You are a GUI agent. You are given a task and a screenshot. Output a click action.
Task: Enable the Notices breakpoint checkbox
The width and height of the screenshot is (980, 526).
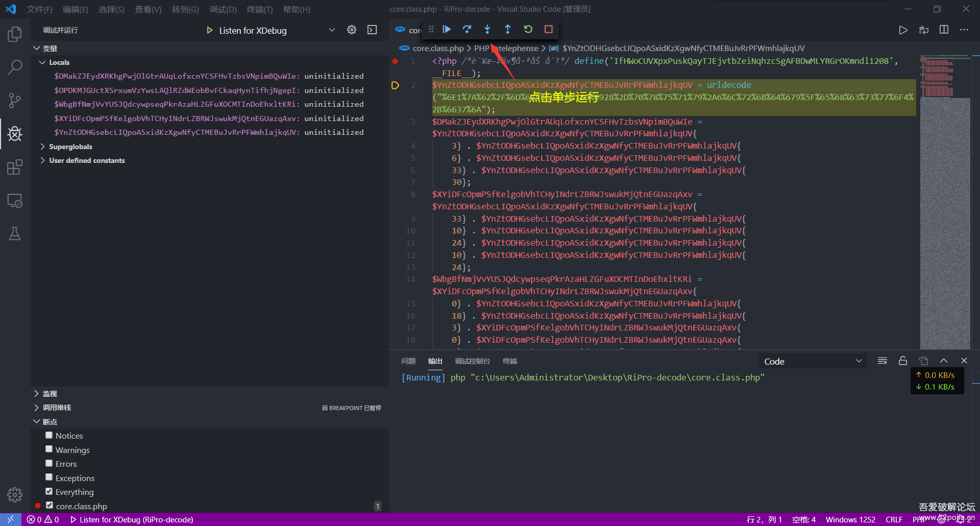[49, 436]
